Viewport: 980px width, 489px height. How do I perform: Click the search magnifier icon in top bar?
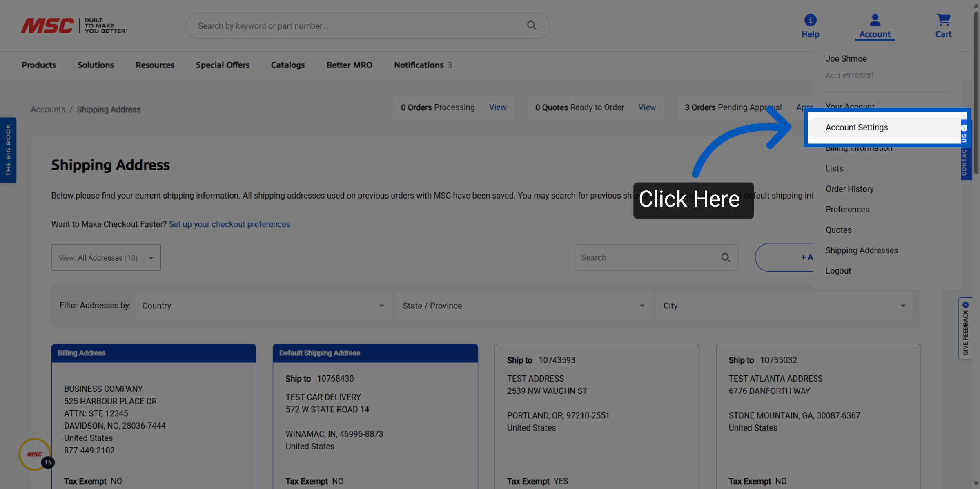[531, 25]
